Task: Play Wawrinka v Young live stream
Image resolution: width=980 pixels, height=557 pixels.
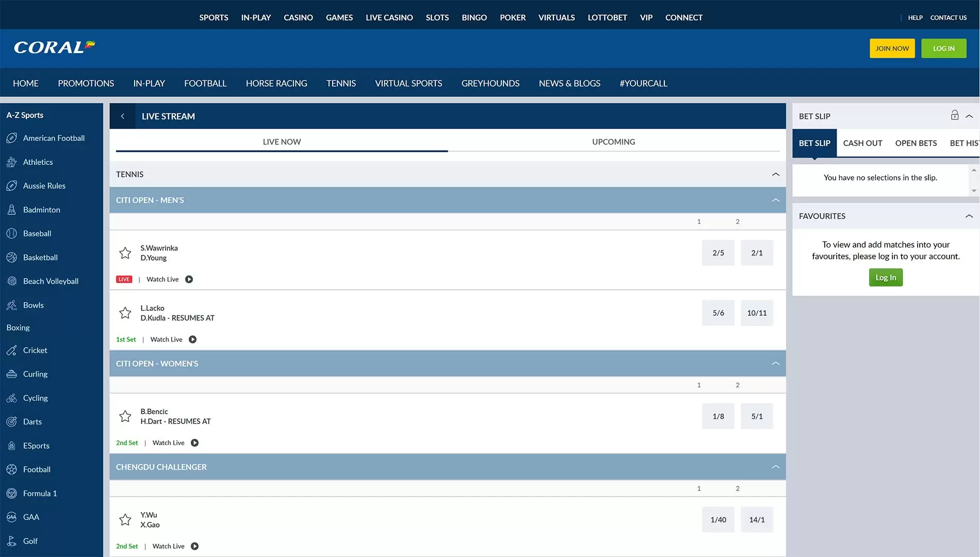Action: click(x=189, y=280)
